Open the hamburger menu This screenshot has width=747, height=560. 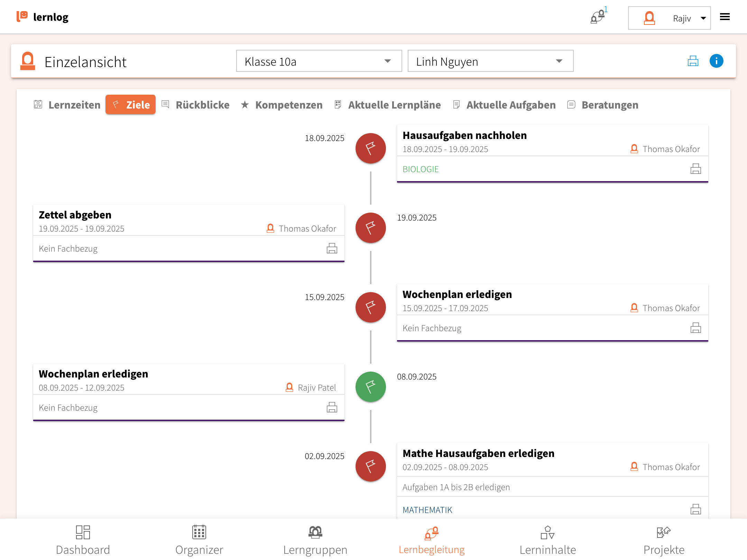(x=725, y=17)
